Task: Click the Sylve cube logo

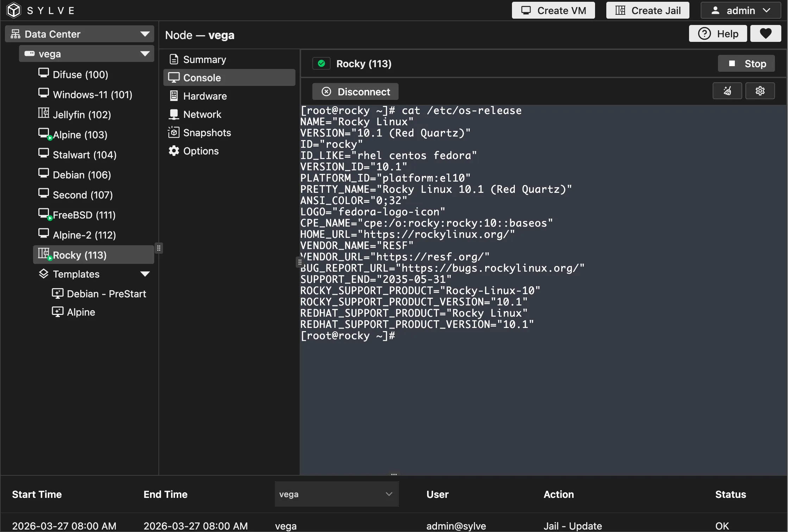Action: tap(14, 10)
